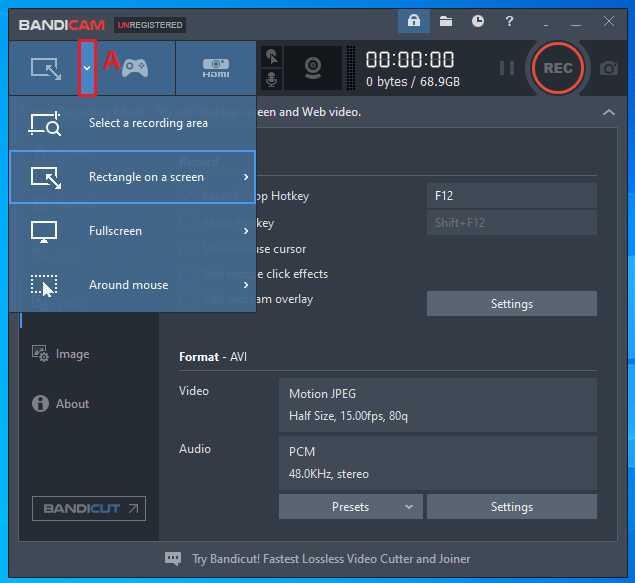Open Settings under Format section

coord(511,507)
